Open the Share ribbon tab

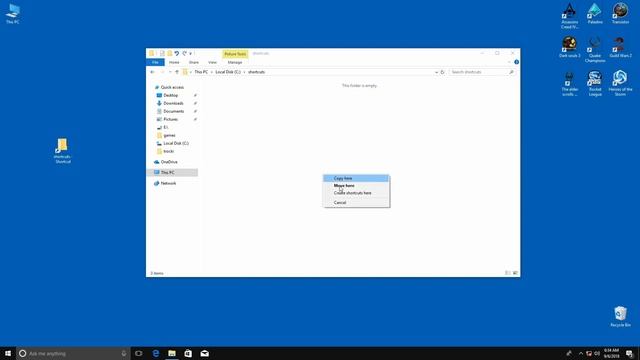coord(194,62)
